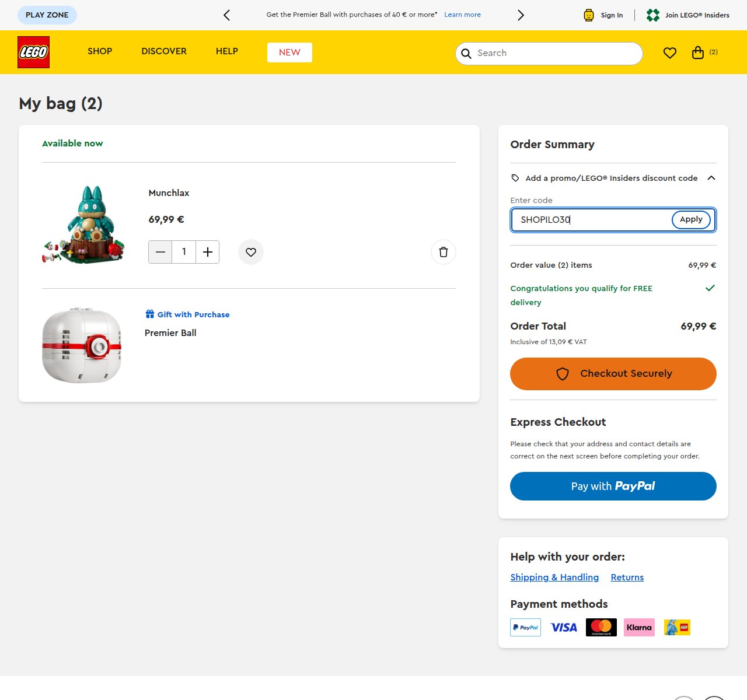Click the promo code tag icon
The image size is (747, 700).
[x=515, y=178]
